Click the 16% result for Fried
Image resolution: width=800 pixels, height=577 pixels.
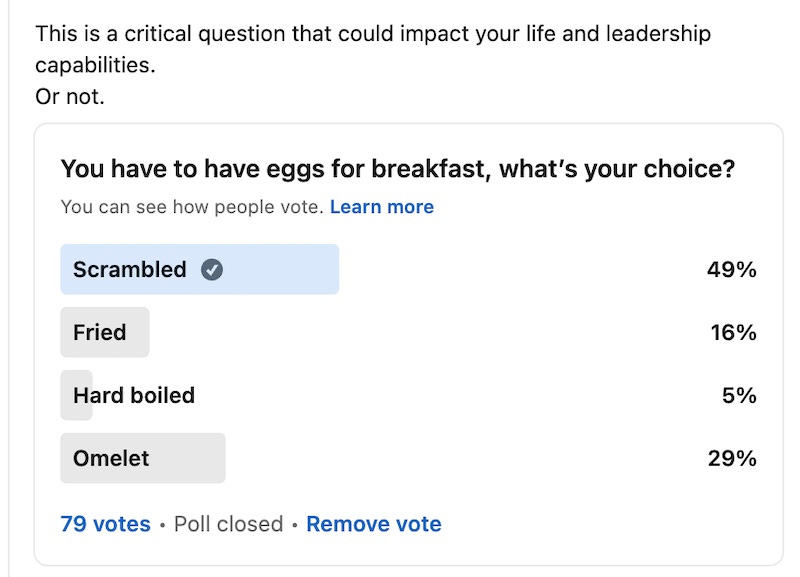[734, 333]
